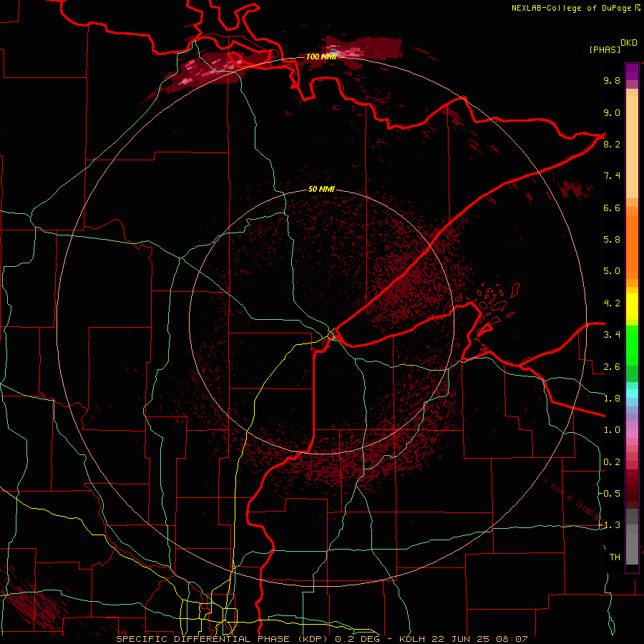Click the 6.6 scale value

click(612, 208)
